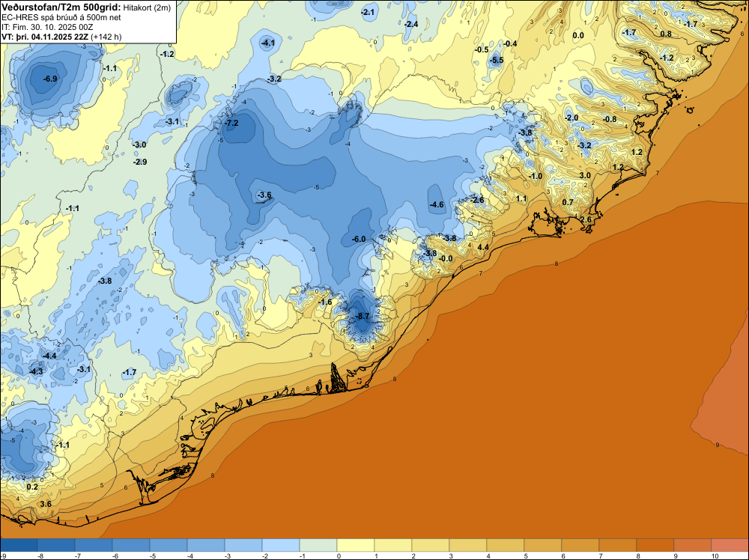749x560 pixels.
Task: Click the -0.0 temperature value
Action: pos(446,259)
